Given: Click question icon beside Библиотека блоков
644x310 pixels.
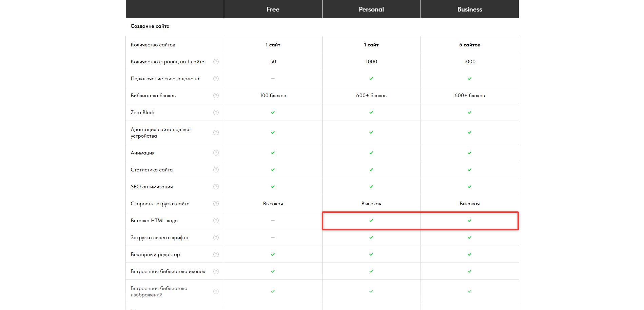Looking at the screenshot, I should pos(216,96).
